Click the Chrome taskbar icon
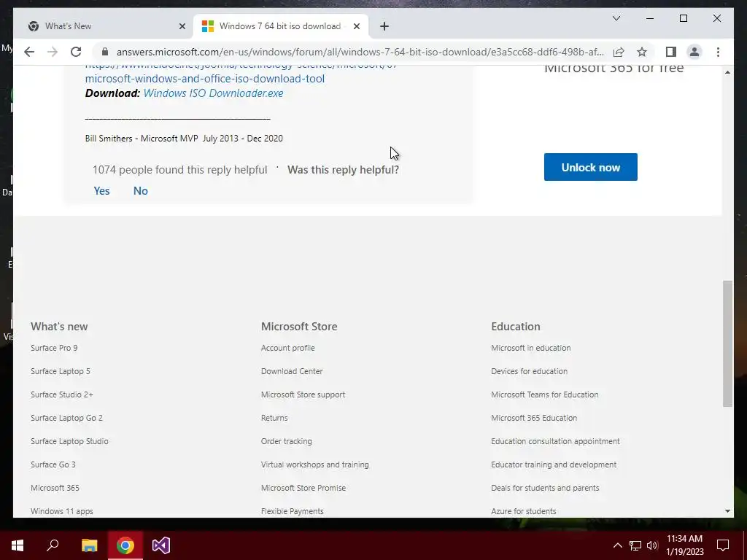747x560 pixels. [x=125, y=545]
